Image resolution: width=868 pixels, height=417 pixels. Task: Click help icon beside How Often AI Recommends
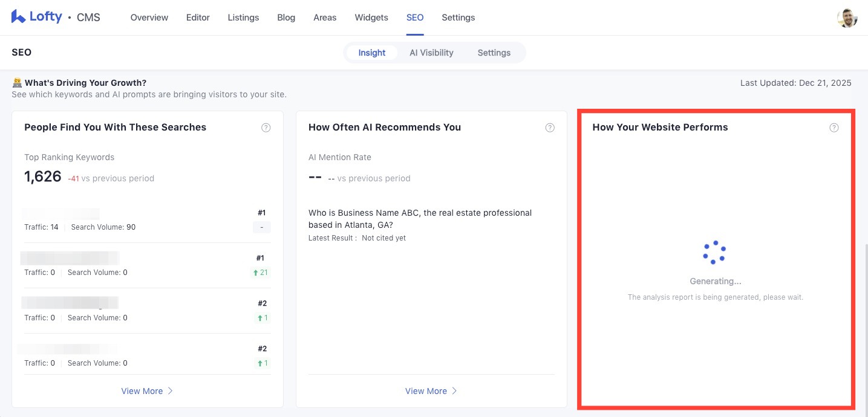550,128
